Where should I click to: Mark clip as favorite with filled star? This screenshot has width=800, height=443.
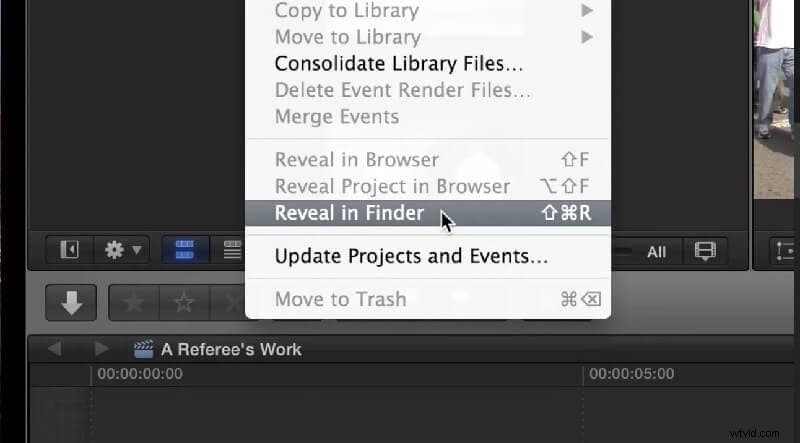[x=134, y=303]
